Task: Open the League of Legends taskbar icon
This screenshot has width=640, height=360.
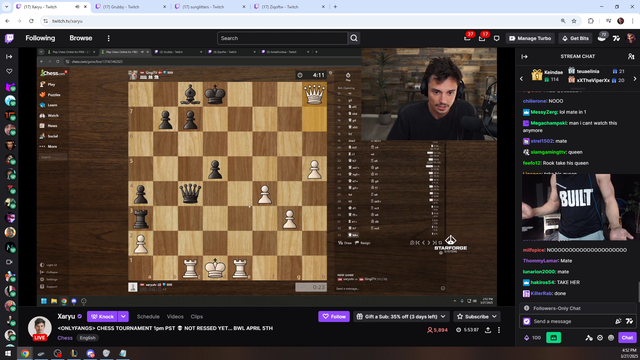Action: point(74,353)
